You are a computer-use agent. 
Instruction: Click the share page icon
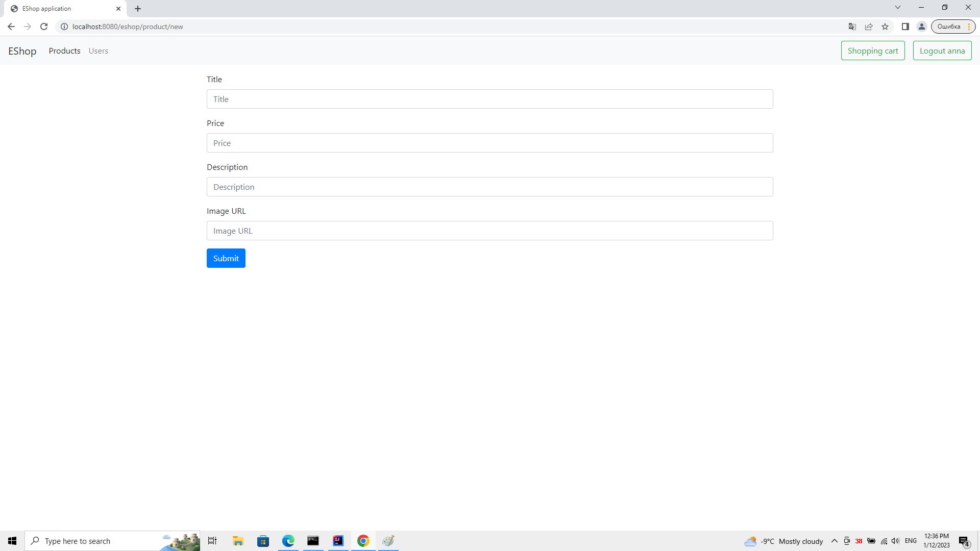(x=869, y=27)
